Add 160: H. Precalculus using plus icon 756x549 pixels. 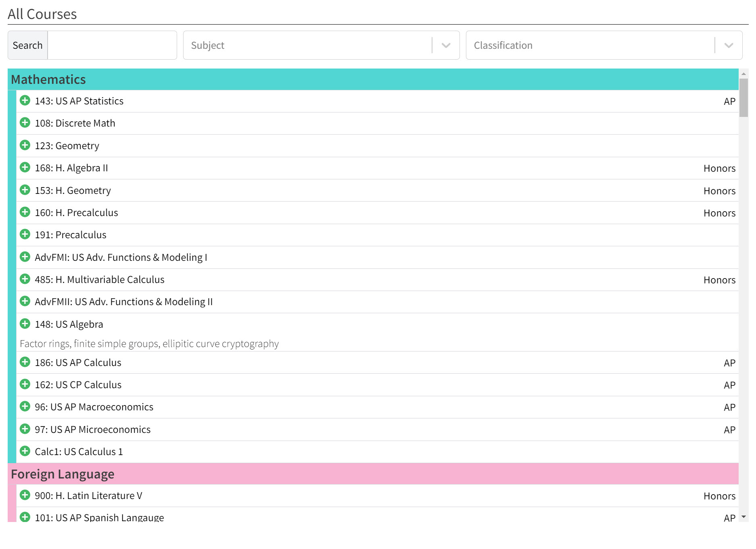point(25,212)
